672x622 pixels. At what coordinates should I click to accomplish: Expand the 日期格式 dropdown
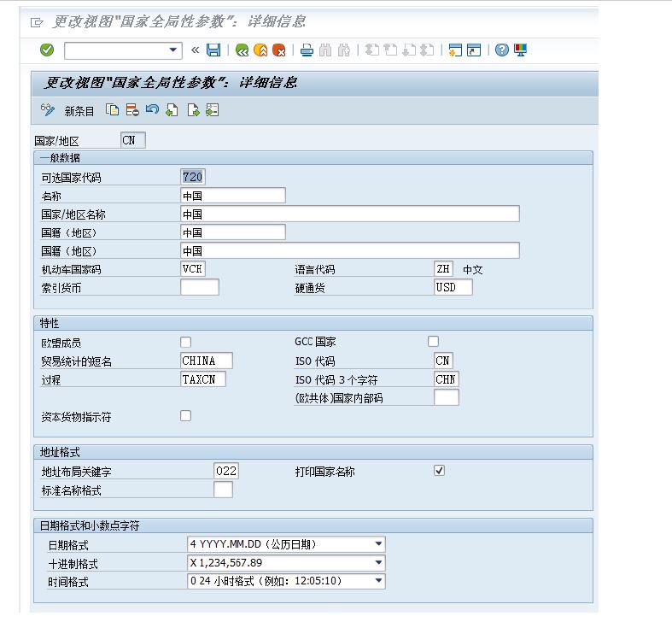coord(378,544)
